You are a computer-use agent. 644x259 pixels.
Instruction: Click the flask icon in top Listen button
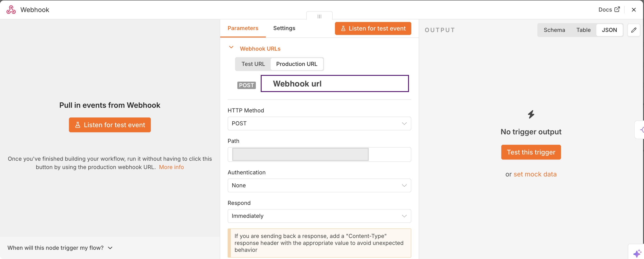click(343, 28)
